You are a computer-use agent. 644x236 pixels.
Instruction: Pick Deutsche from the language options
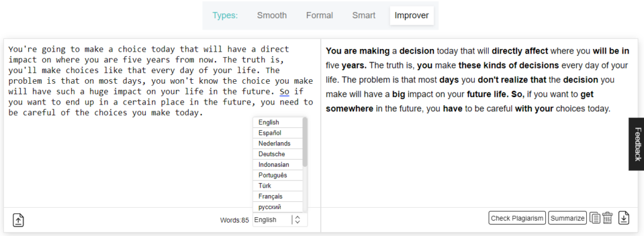pyautogui.click(x=277, y=154)
